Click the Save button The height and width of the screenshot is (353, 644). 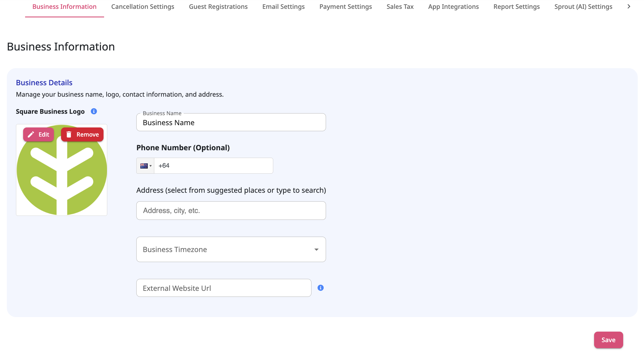click(x=608, y=340)
